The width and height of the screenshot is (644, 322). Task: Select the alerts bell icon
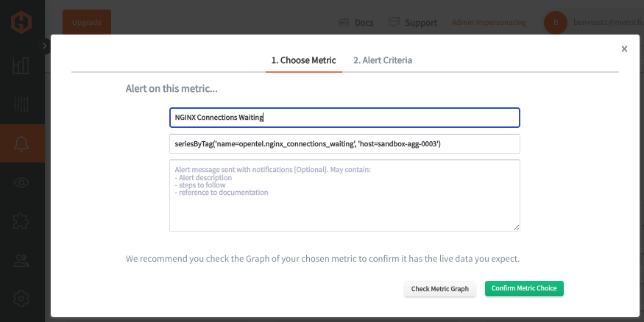click(x=21, y=143)
